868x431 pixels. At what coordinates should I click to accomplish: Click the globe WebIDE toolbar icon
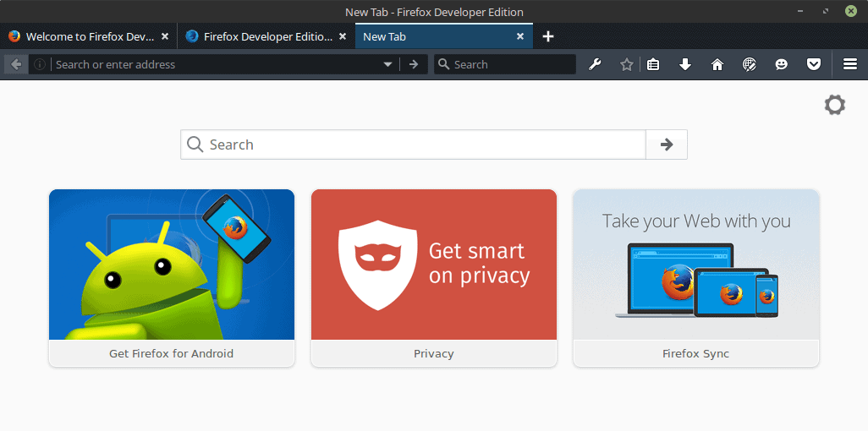(749, 65)
